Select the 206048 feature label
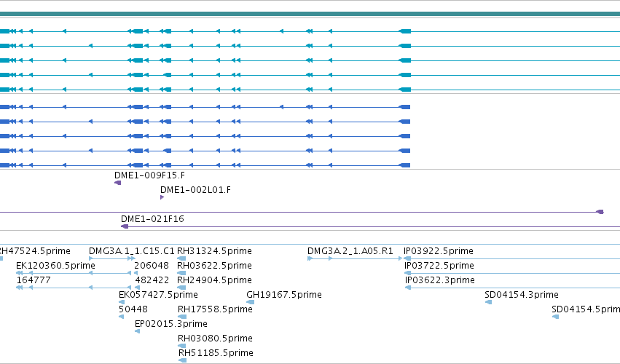Viewport: 620px width, 364px height. tap(152, 266)
